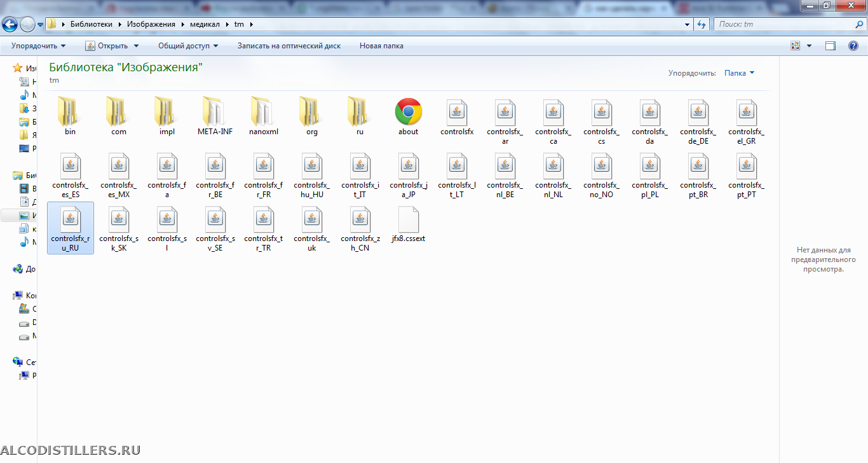Open the Упорядочить menu
This screenshot has width=868, height=463.
pyautogui.click(x=38, y=46)
